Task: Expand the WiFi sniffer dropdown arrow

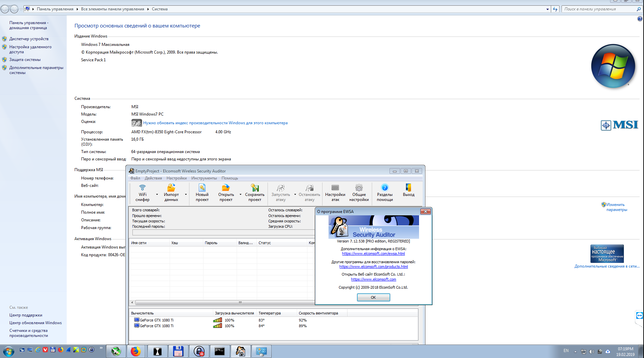Action: pos(157,195)
